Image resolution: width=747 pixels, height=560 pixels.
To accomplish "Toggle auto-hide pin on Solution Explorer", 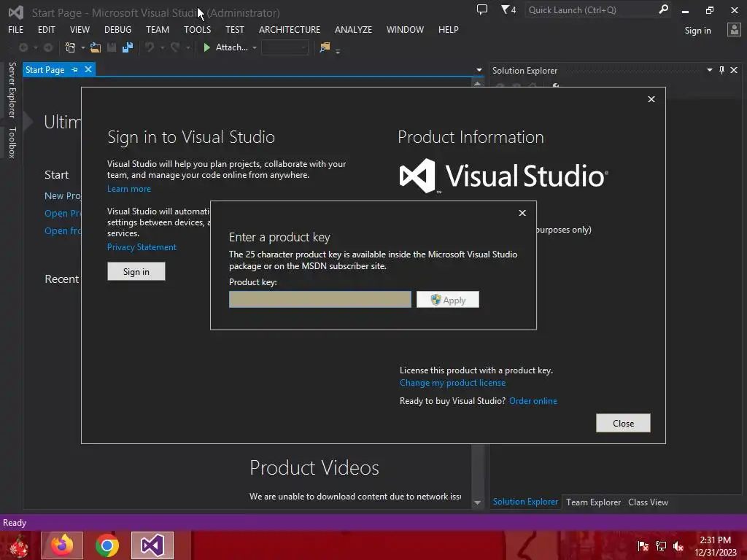I will click(x=721, y=70).
